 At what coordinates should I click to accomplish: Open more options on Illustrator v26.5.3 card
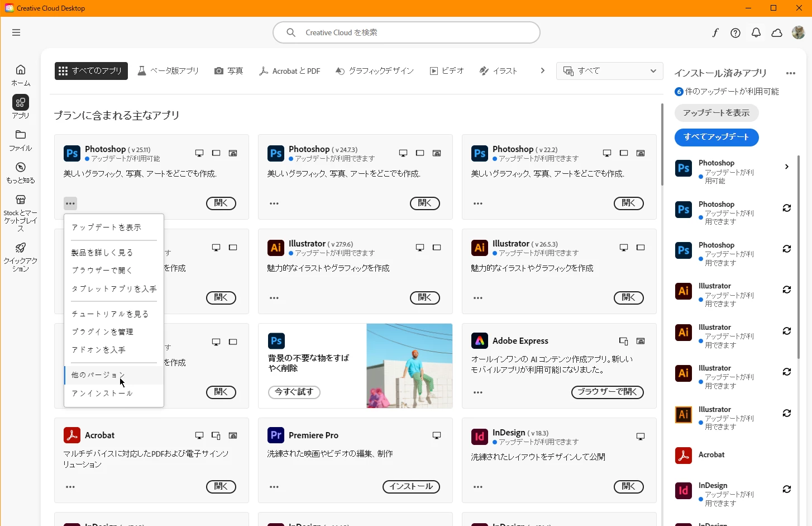click(x=478, y=298)
